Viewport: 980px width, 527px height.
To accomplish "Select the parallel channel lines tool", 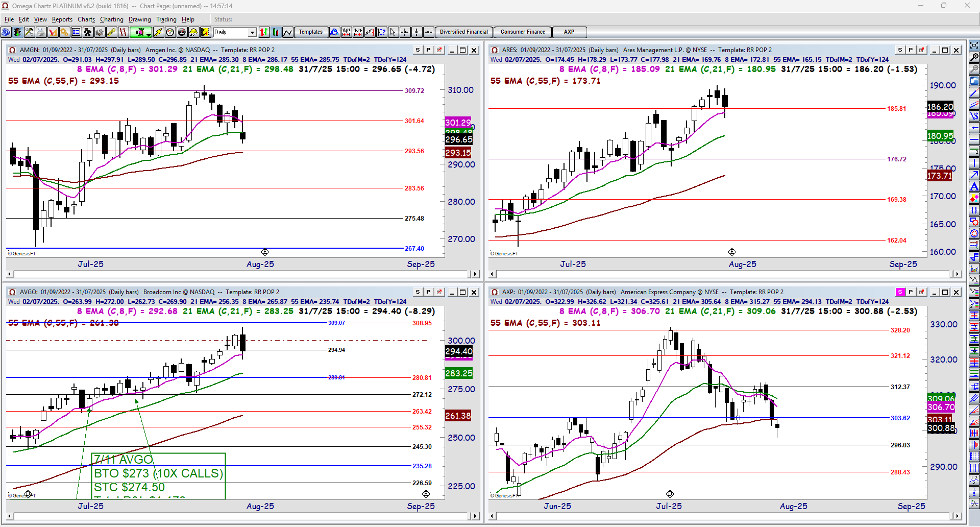I will coord(974,104).
